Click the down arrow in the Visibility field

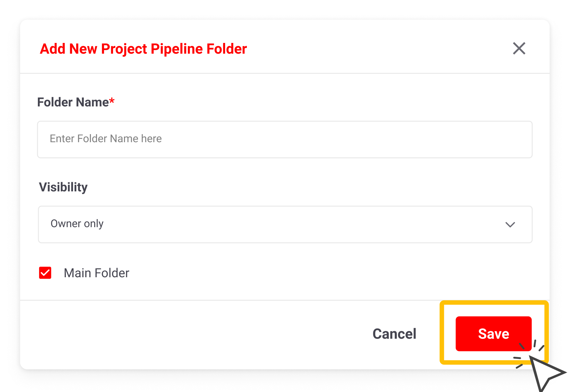coord(510,224)
